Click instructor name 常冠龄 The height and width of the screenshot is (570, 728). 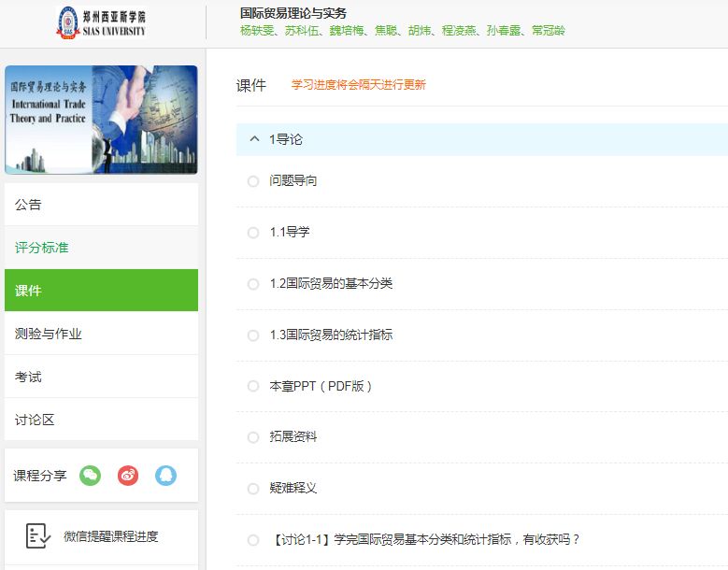point(549,31)
